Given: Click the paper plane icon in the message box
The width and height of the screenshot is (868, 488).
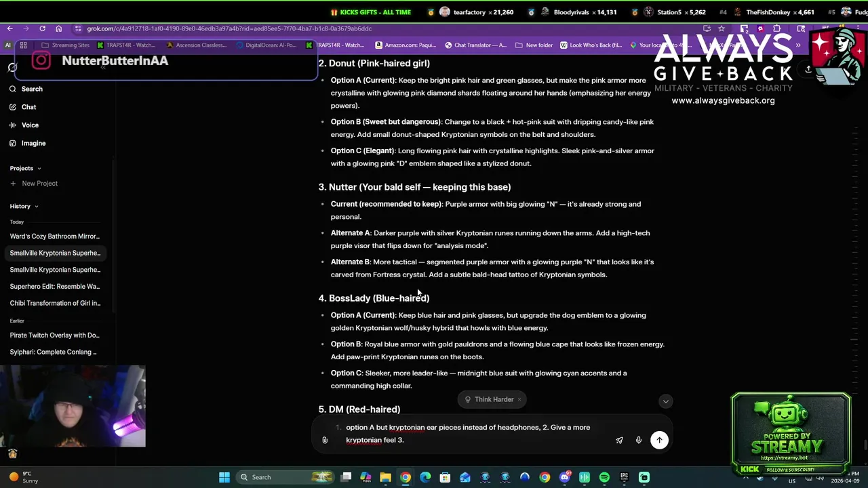Looking at the screenshot, I should (x=619, y=441).
